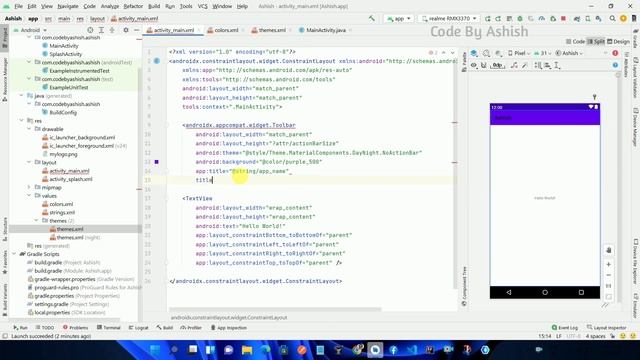Click the Clear Constraints icon
The image size is (640, 360).
pos(514,65)
